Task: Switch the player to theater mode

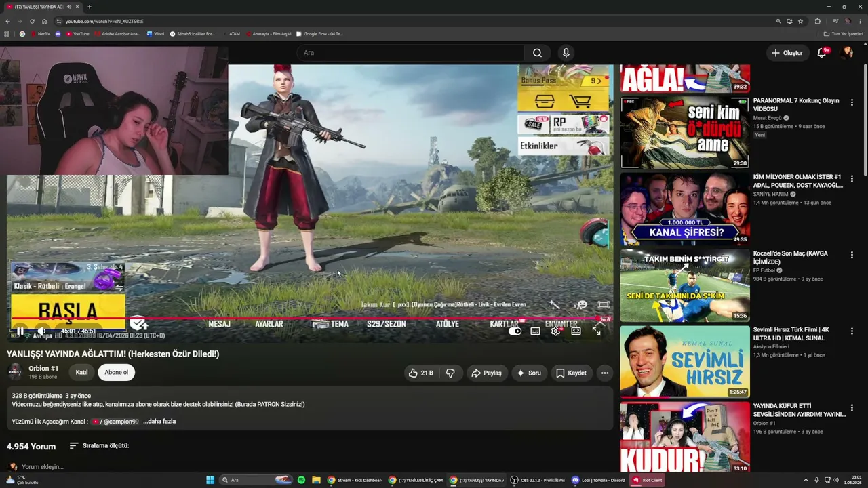Action: [x=576, y=331]
